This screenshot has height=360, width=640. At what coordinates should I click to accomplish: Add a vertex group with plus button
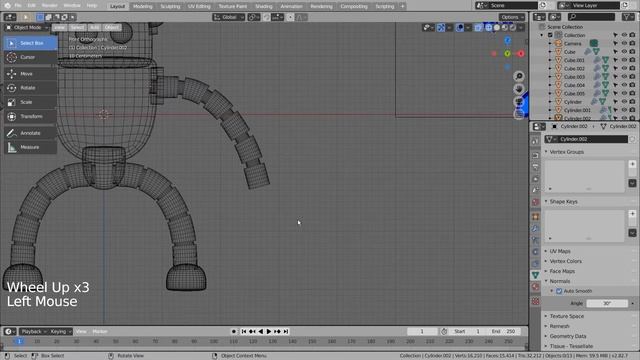(632, 164)
